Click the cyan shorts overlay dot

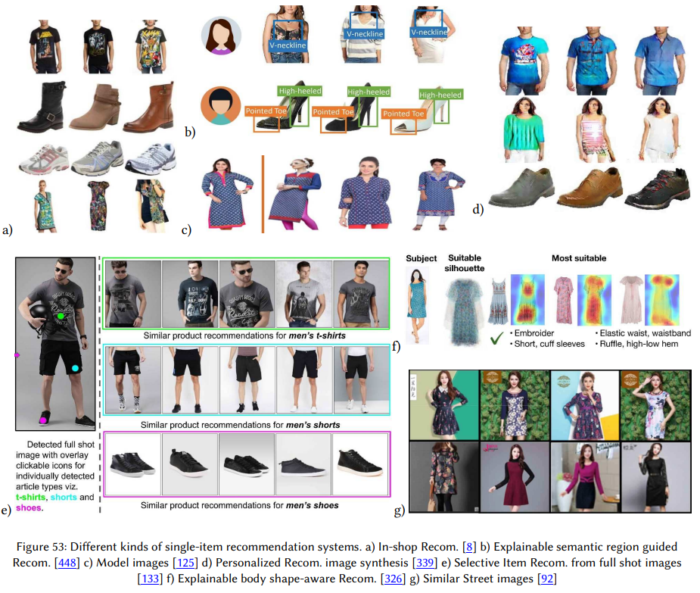75,368
